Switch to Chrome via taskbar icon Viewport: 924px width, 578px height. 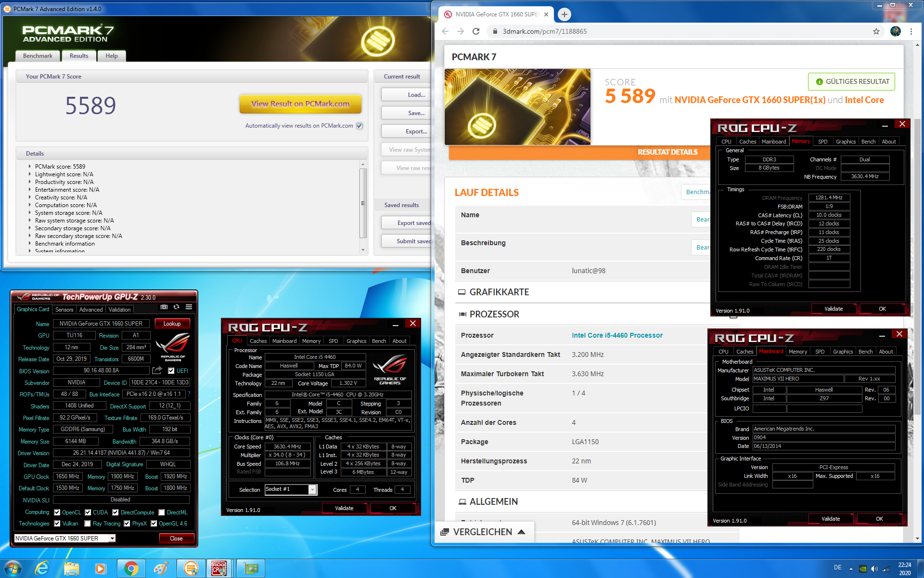[x=131, y=568]
